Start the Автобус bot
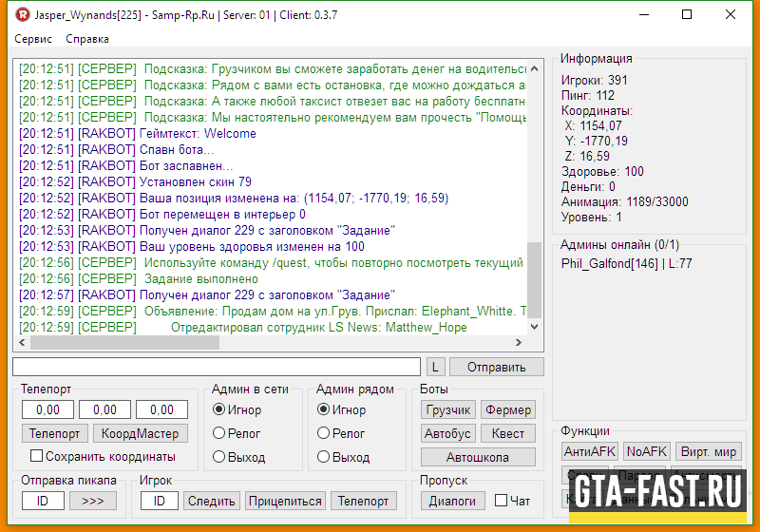This screenshot has height=532, width=760. coord(448,433)
